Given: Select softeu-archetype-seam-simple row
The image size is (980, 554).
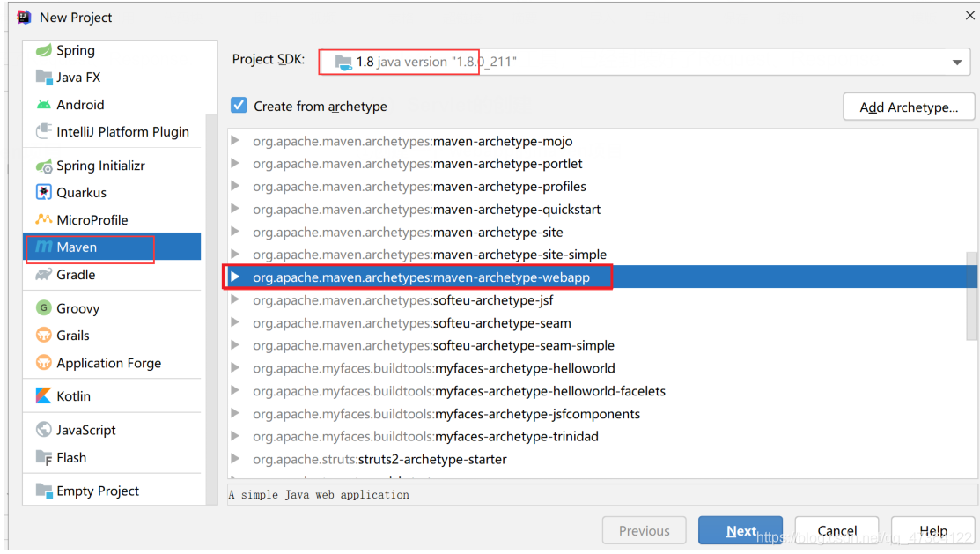Looking at the screenshot, I should click(597, 345).
